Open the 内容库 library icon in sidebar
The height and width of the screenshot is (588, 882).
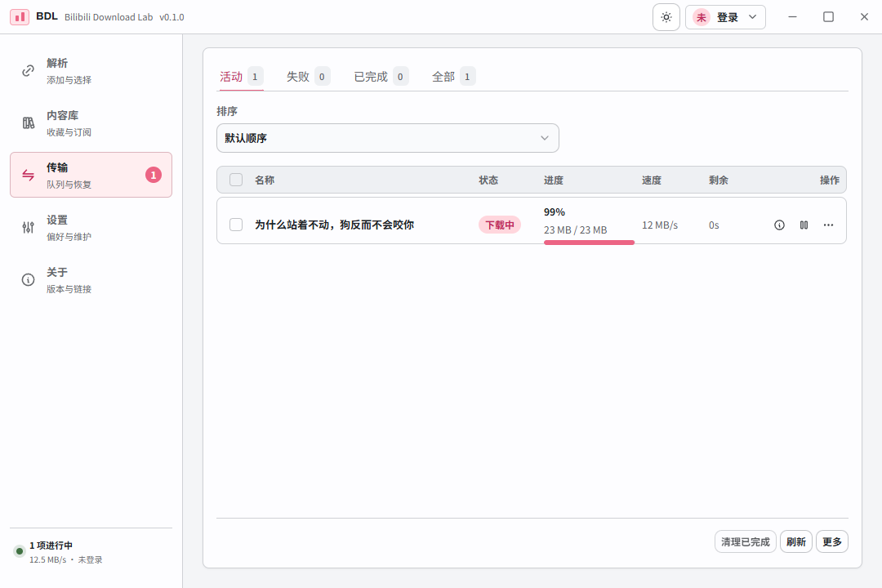28,123
